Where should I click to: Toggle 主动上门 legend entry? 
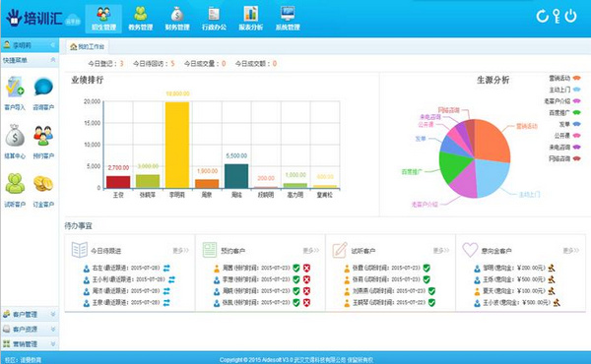coord(564,90)
